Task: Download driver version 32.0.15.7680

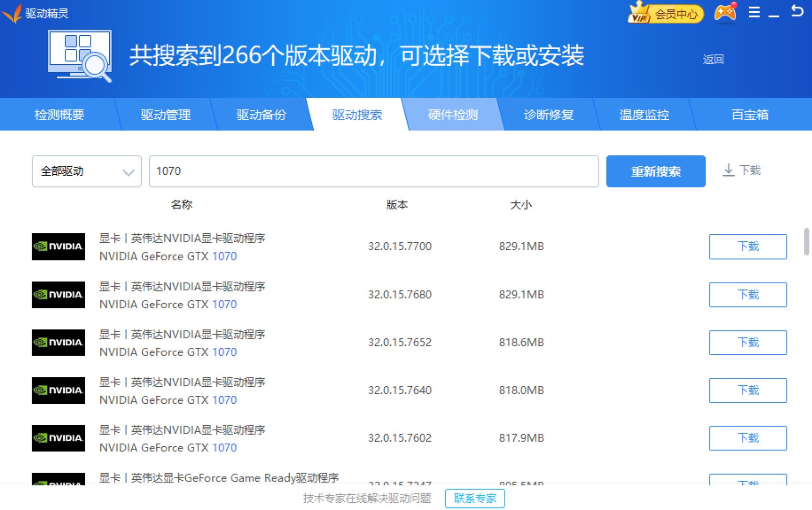Action: (748, 295)
